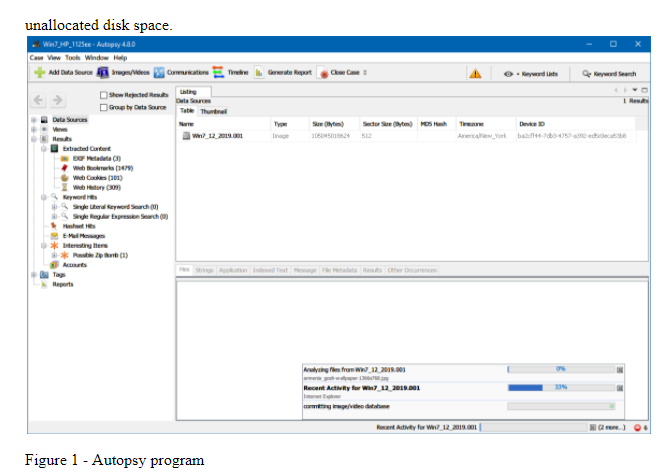Image resolution: width=669 pixels, height=474 pixels.
Task: Open the Window menu
Action: [x=97, y=58]
